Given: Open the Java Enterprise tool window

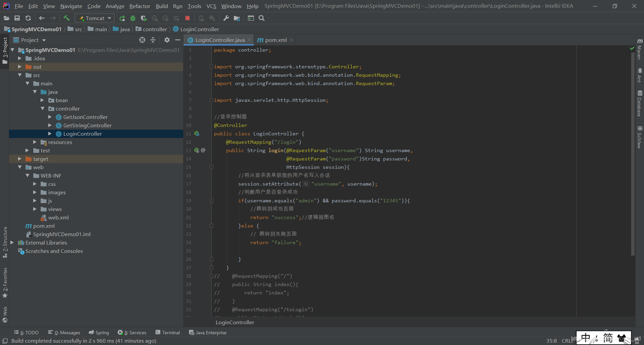Looking at the screenshot, I should (208, 333).
